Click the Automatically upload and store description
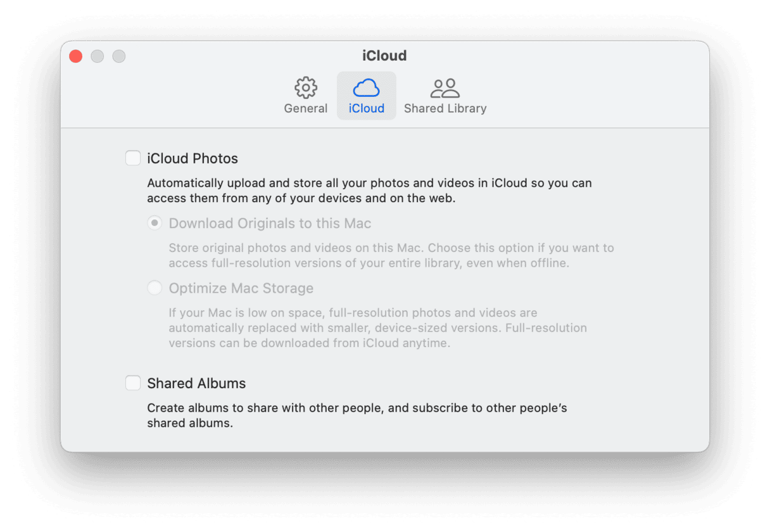The image size is (770, 532). click(x=369, y=191)
